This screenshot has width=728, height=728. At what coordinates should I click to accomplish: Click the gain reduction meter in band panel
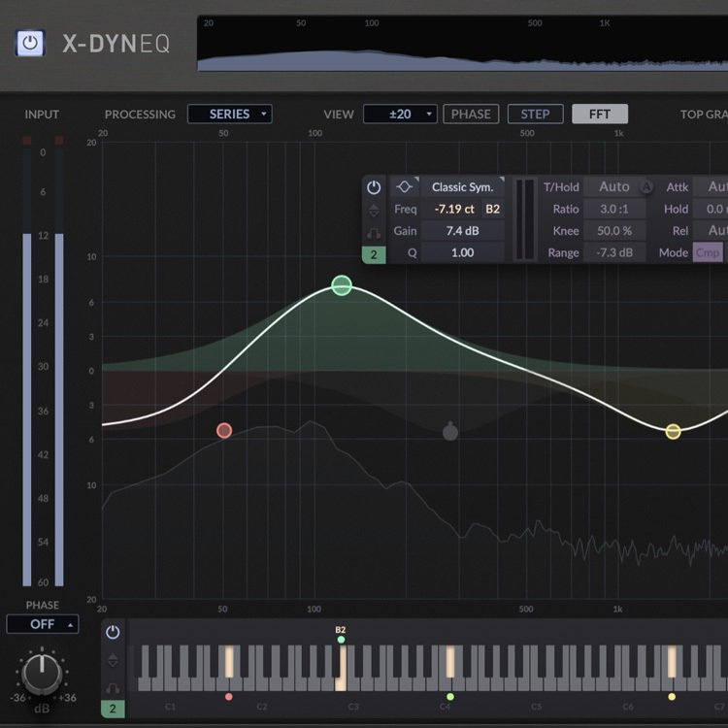coord(525,219)
